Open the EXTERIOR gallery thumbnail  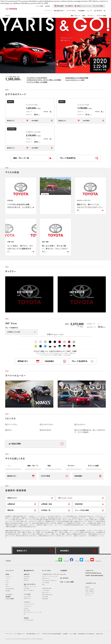click(x=29, y=294)
